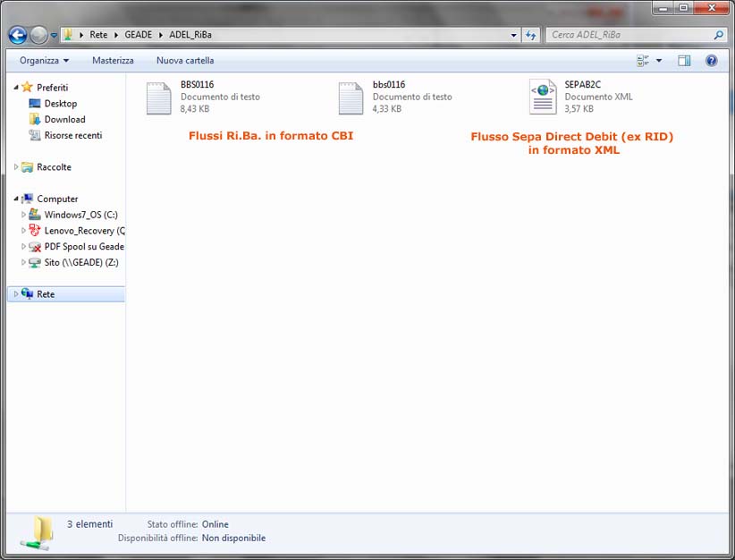The height and width of the screenshot is (560, 735).
Task: Click GEADE in the address breadcrumb
Action: point(138,35)
